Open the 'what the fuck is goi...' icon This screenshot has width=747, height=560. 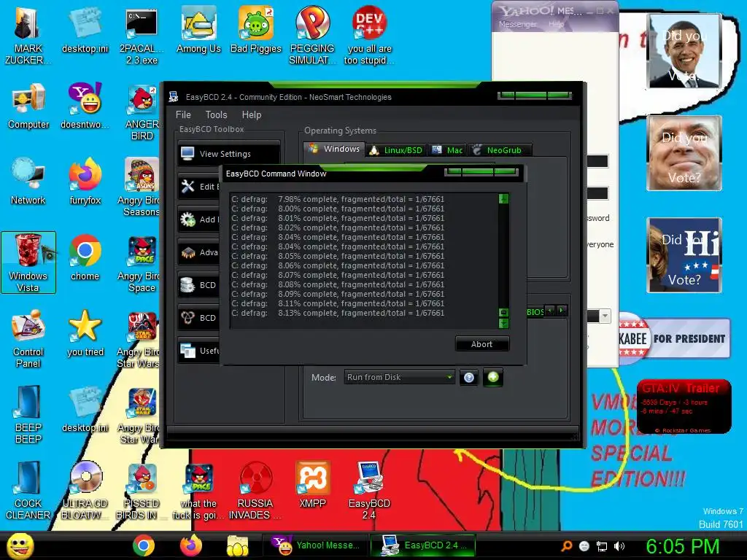click(x=198, y=490)
